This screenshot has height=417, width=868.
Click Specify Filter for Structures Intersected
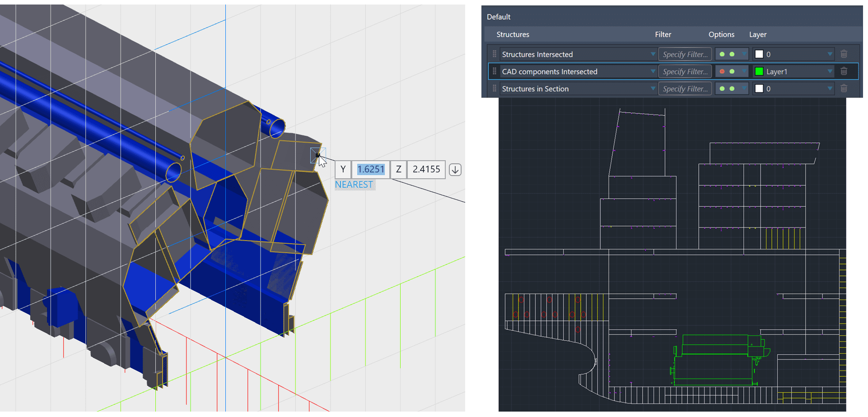point(685,54)
